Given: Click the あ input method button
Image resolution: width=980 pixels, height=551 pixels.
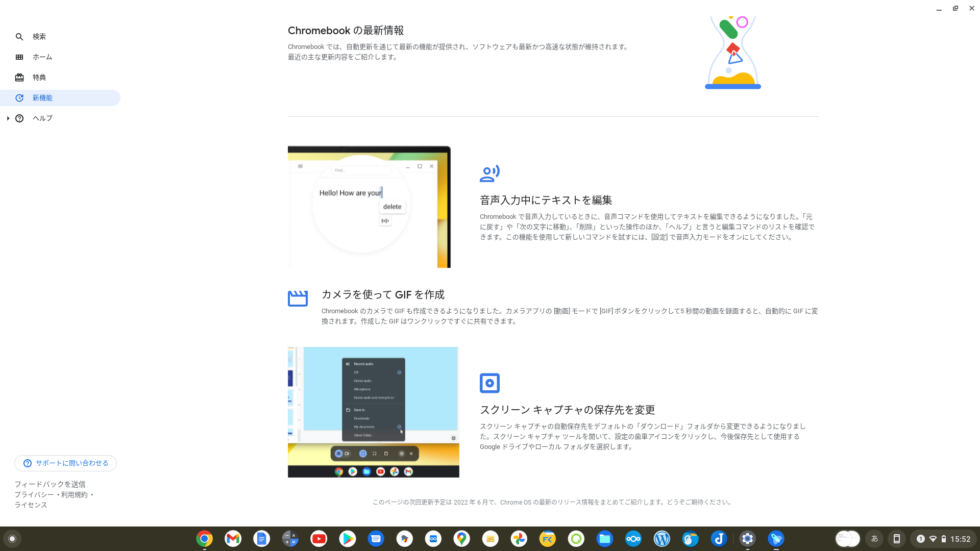Looking at the screenshot, I should (x=874, y=539).
